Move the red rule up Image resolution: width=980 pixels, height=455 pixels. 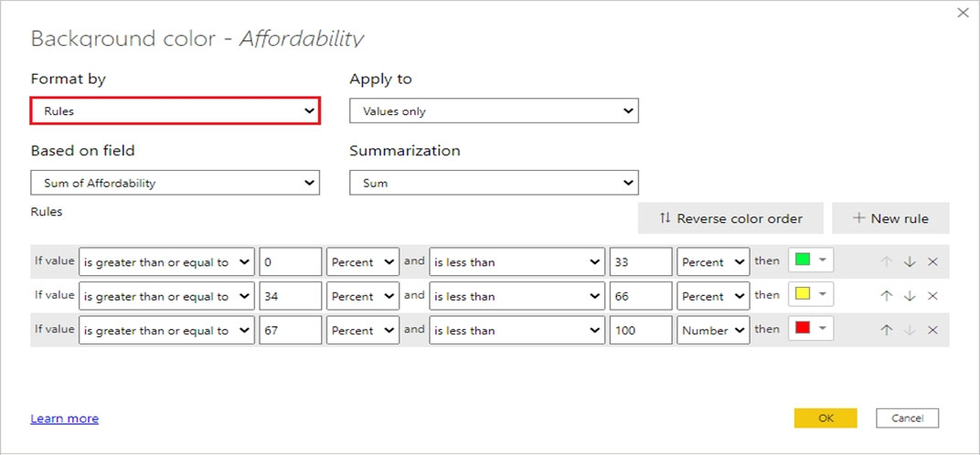pyautogui.click(x=886, y=330)
